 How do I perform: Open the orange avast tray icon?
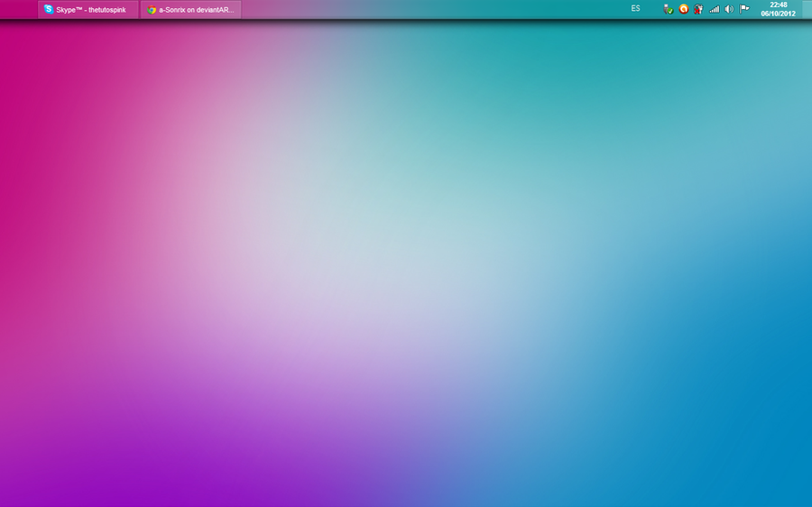click(x=684, y=9)
